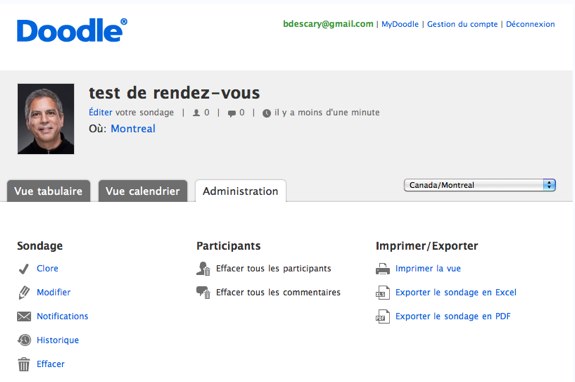The height and width of the screenshot is (382, 575).
Task: Open the bdescary@gmail.com account link
Action: coord(328,24)
